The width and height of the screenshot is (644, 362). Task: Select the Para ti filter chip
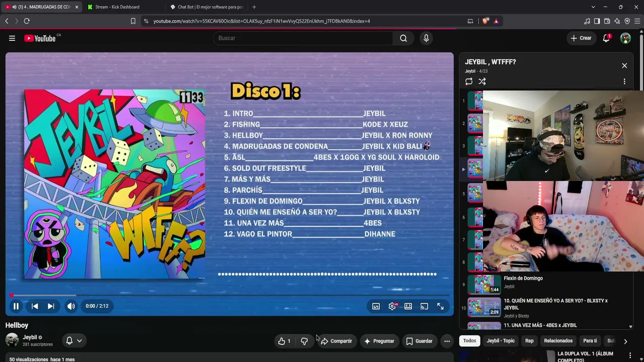(x=590, y=341)
